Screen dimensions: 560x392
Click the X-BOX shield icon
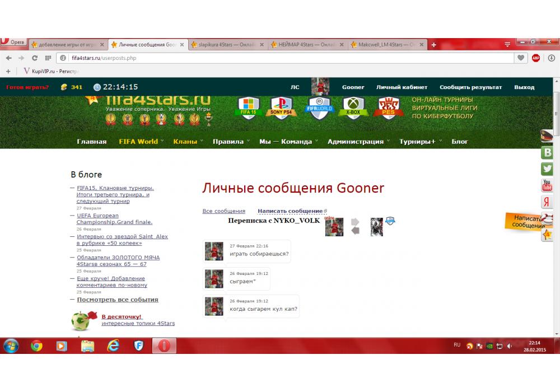pyautogui.click(x=353, y=107)
